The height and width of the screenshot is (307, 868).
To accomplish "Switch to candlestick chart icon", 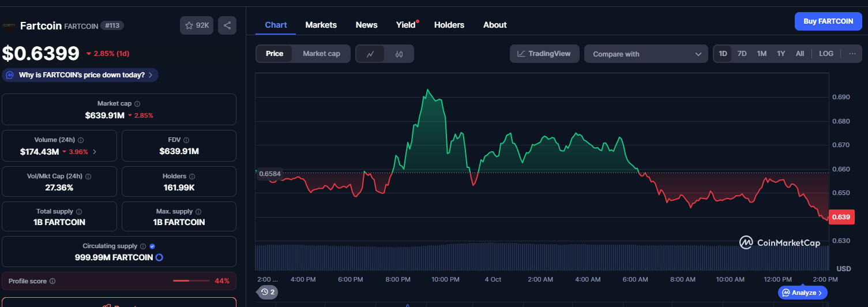I will [x=399, y=54].
